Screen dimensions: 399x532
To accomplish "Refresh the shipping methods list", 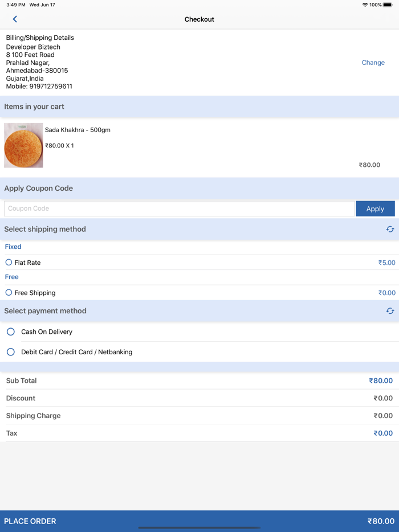I will click(x=390, y=229).
